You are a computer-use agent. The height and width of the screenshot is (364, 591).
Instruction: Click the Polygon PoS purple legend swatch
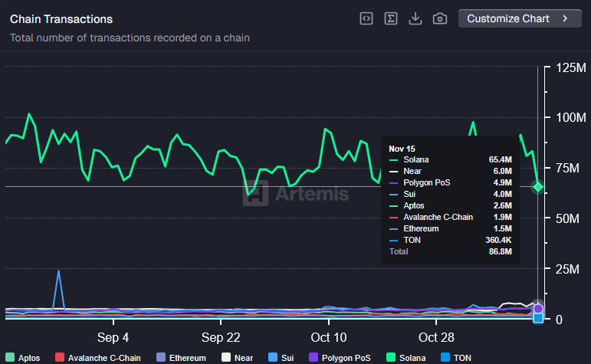(314, 357)
